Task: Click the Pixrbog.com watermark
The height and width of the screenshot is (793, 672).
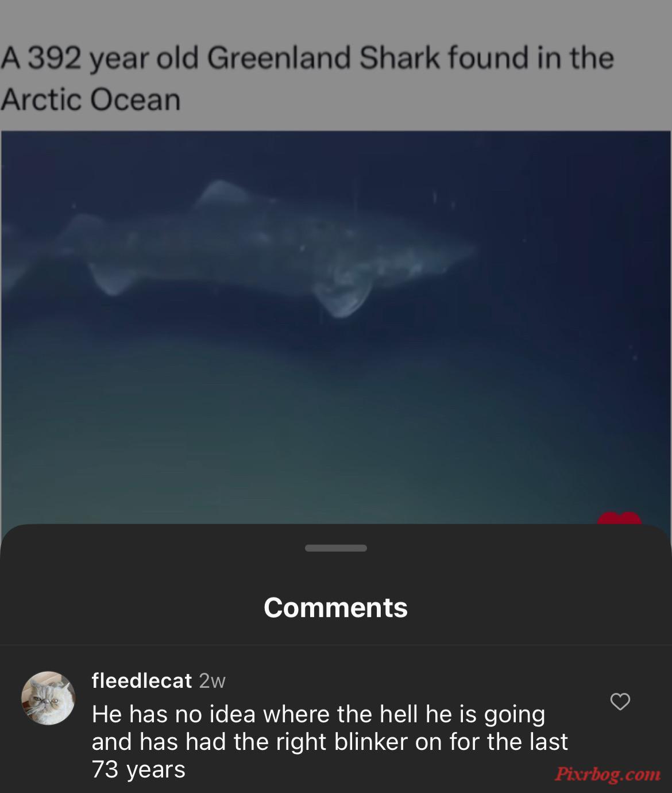Action: pos(608,774)
